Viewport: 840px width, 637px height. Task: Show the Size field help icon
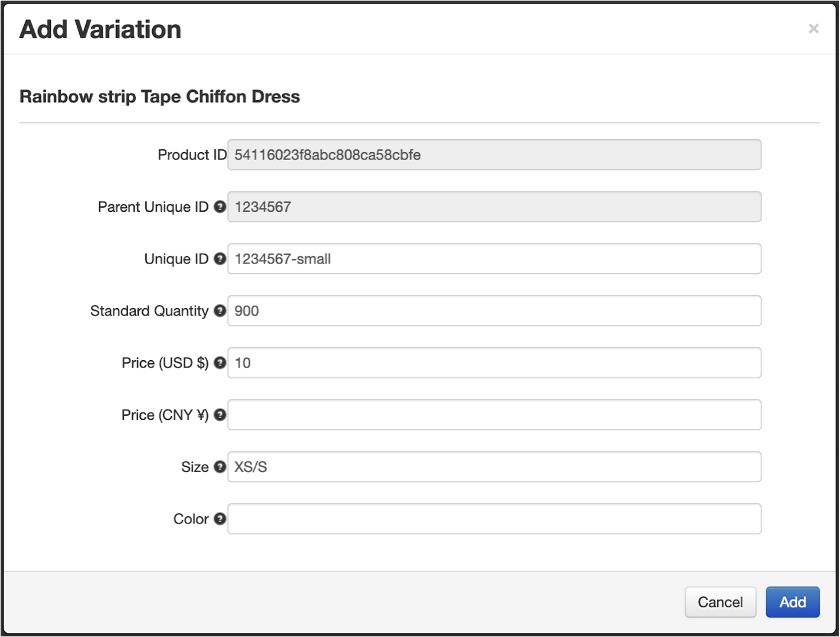(x=220, y=467)
